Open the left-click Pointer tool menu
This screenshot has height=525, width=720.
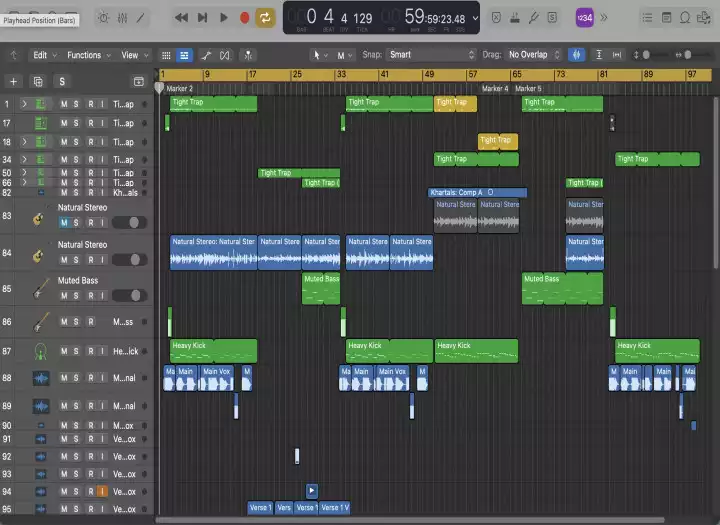coord(320,55)
